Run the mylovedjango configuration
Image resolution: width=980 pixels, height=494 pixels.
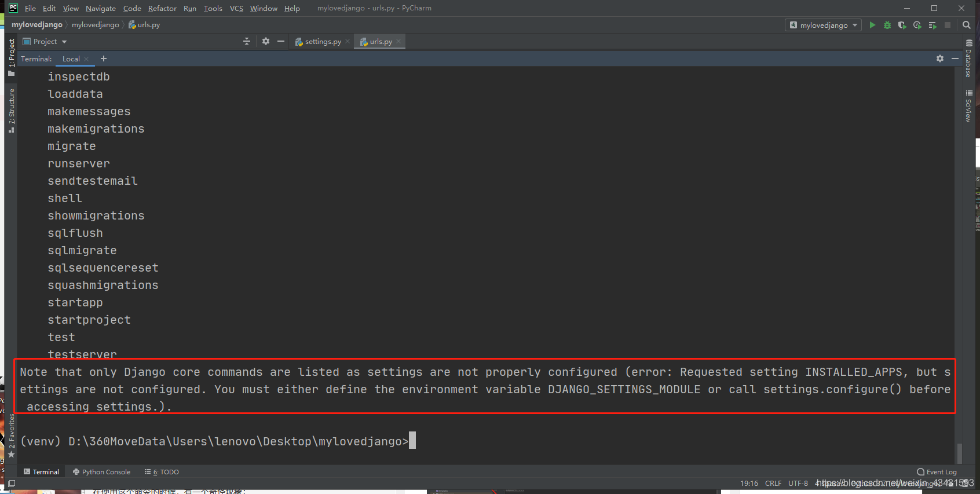click(872, 25)
